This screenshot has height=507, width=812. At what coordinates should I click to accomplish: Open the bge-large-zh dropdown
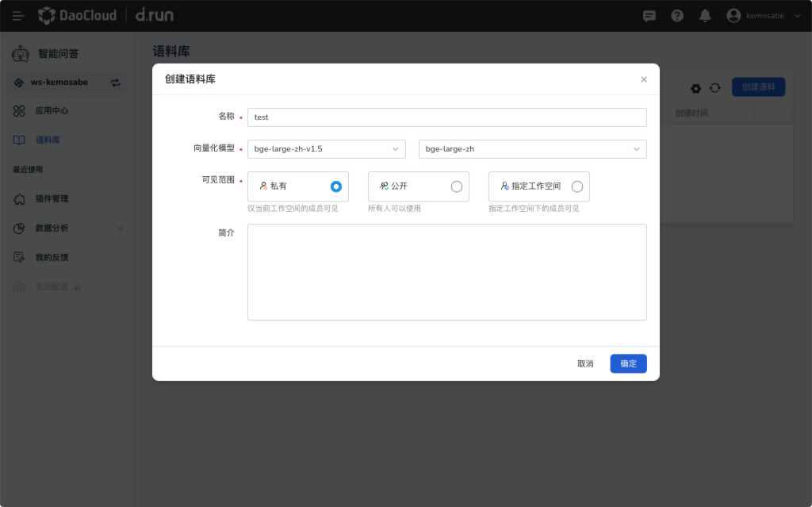tap(532, 149)
